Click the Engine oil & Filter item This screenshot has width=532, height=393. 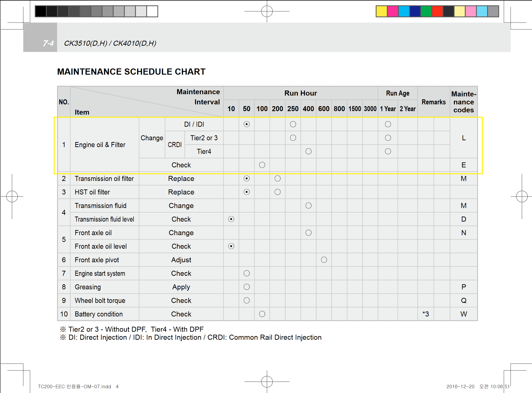point(100,145)
